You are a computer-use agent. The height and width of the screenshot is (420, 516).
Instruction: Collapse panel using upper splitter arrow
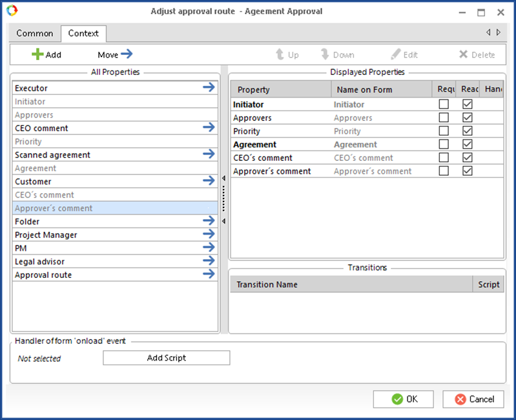coord(223,178)
